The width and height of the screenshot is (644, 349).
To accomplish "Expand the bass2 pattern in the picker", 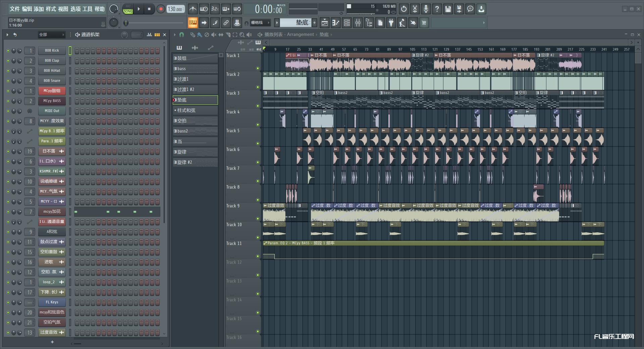I will pyautogui.click(x=175, y=131).
